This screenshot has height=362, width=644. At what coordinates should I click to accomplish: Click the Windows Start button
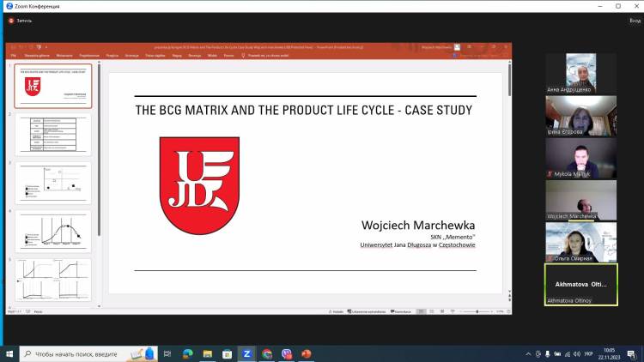tap(9, 353)
